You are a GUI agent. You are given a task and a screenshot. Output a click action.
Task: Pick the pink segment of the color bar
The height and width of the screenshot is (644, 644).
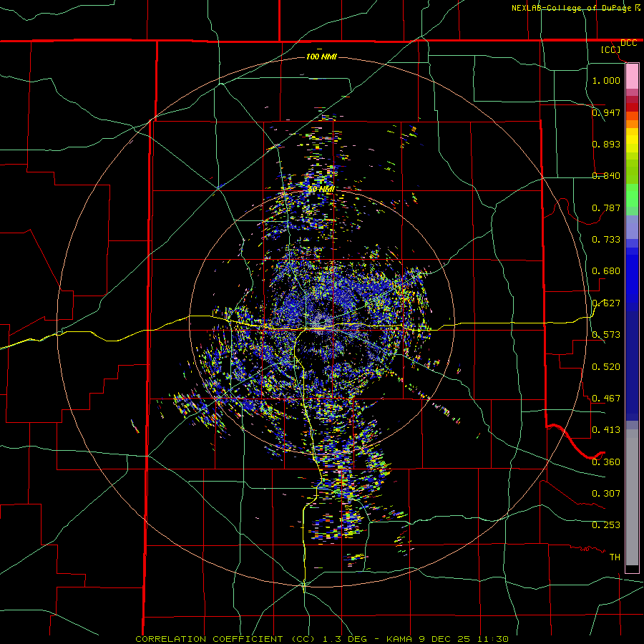(x=632, y=77)
